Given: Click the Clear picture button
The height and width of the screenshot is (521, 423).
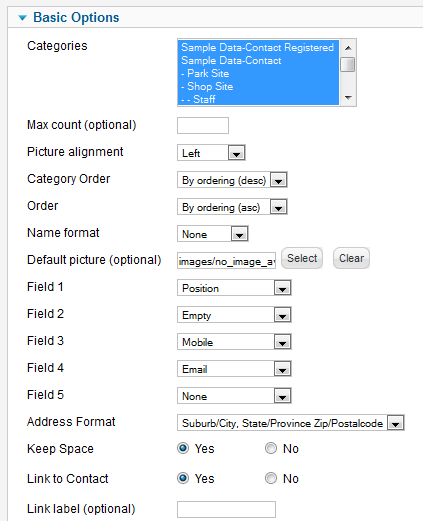Looking at the screenshot, I should tap(351, 258).
